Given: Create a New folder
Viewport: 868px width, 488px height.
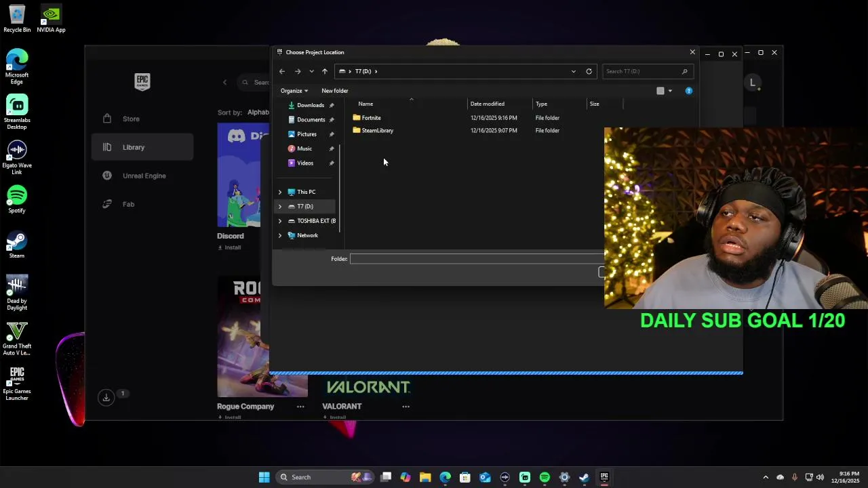Looking at the screenshot, I should click(335, 91).
